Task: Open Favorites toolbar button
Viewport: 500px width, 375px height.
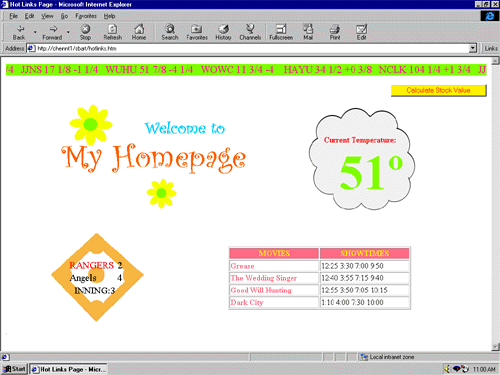Action: [197, 32]
